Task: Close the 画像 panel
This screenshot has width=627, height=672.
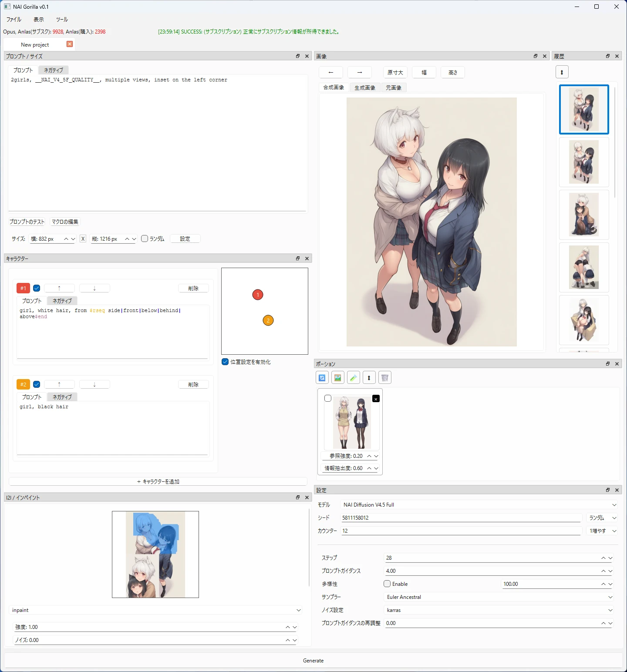Action: coord(545,56)
